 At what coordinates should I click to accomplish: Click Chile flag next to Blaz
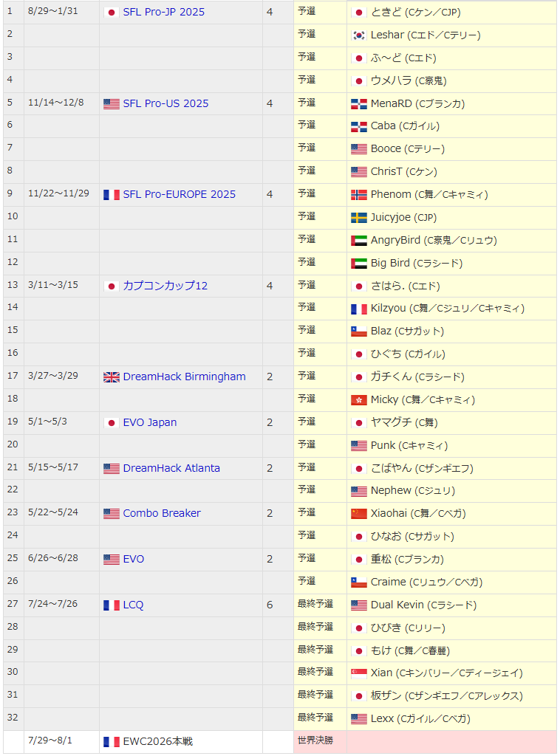click(x=359, y=331)
